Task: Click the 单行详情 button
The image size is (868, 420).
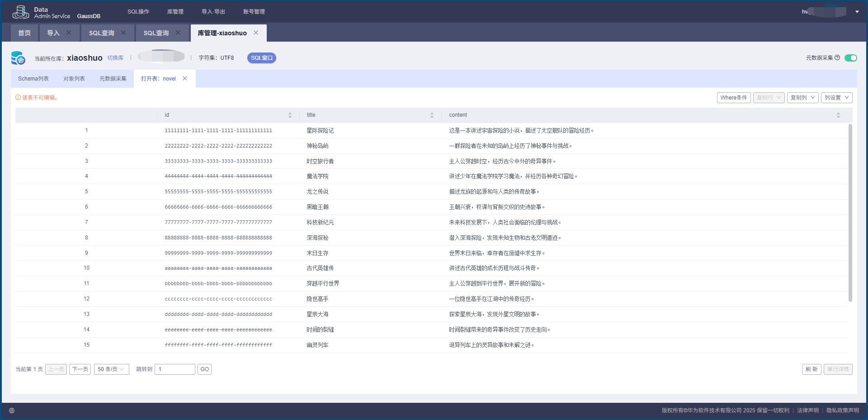Action: (x=838, y=369)
